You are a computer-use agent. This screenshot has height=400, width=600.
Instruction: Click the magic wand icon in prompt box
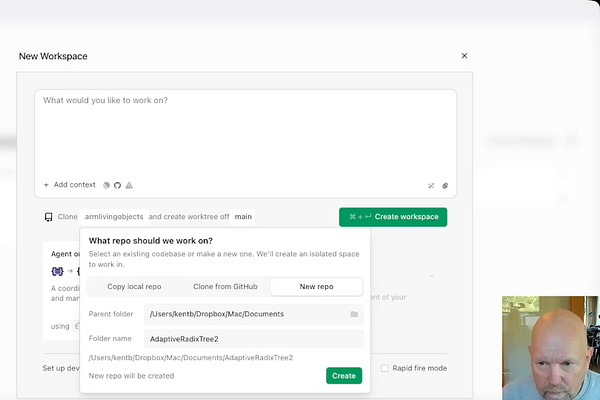pyautogui.click(x=431, y=186)
